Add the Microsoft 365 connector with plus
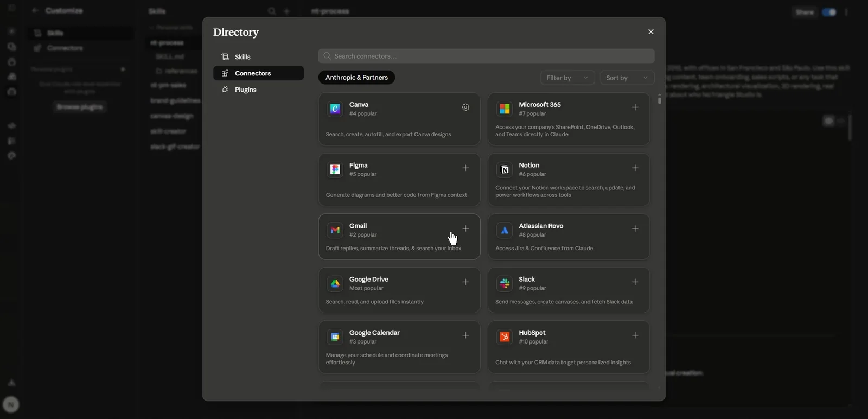 pyautogui.click(x=635, y=107)
